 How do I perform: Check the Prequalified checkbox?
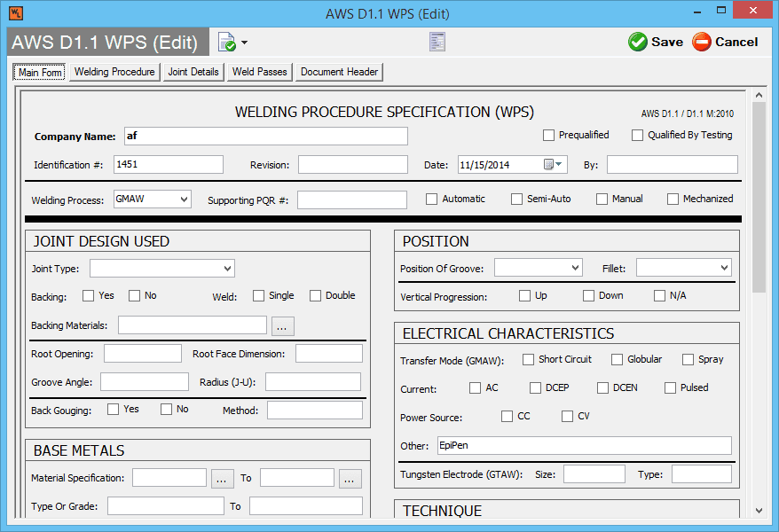(548, 135)
